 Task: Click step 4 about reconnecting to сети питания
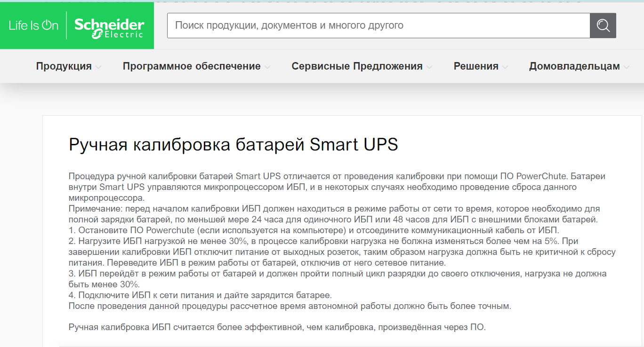point(200,295)
